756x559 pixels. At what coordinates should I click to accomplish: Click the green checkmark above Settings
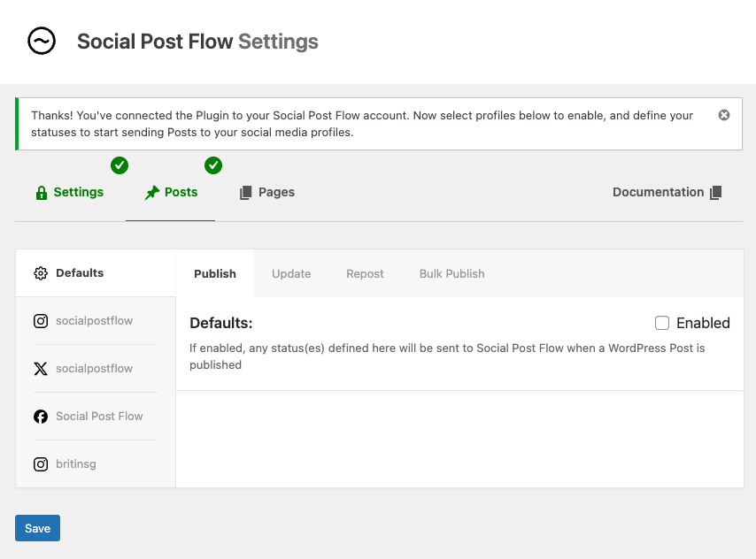[120, 165]
